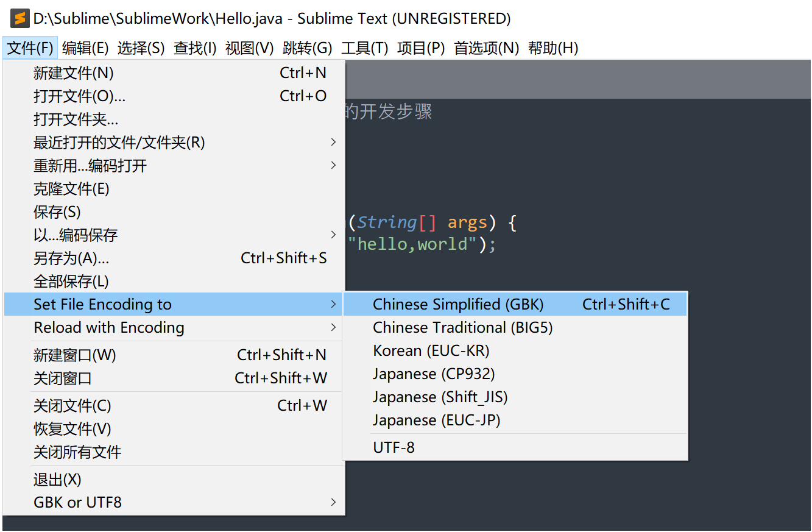Open the 工具(T) menu

(x=364, y=48)
